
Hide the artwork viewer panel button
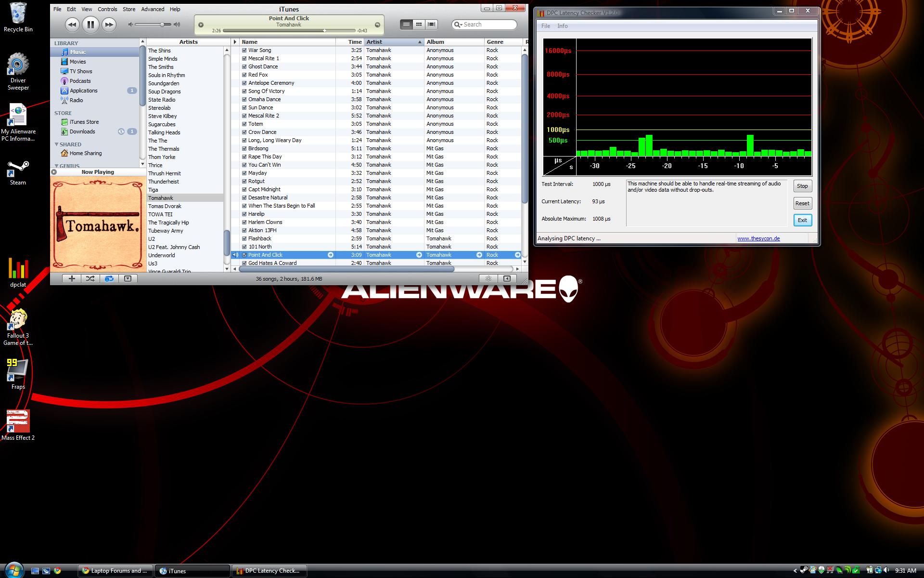[x=128, y=278]
